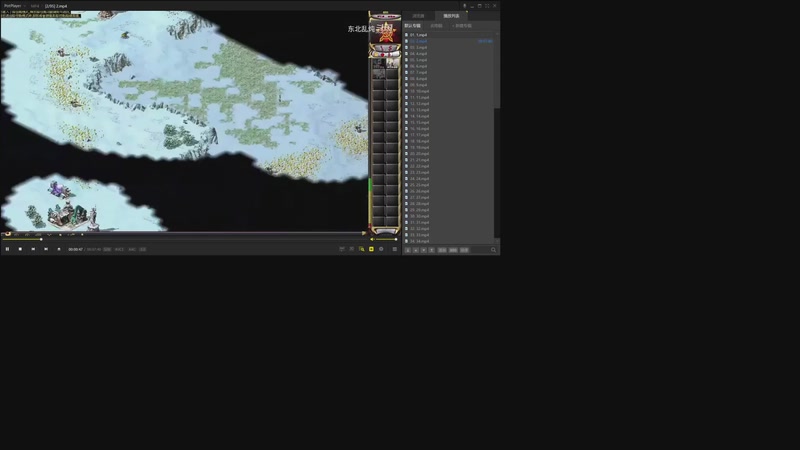This screenshot has width=800, height=450.
Task: Select playlist item 32. 32.mp4
Action: point(449,229)
